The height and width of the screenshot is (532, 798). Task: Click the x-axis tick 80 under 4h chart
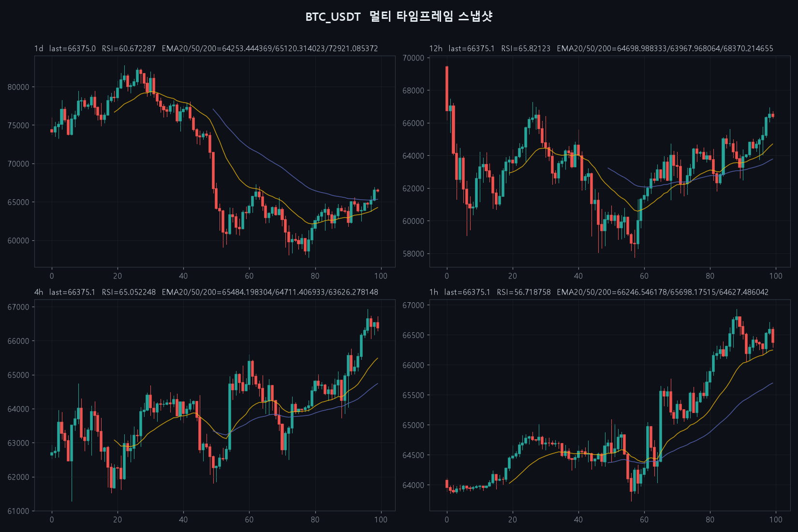pyautogui.click(x=315, y=519)
